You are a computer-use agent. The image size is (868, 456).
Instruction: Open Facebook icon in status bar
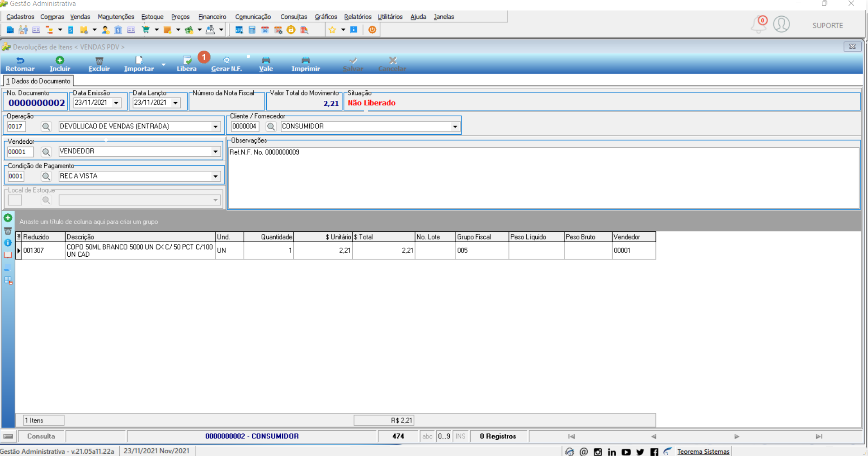[654, 451]
